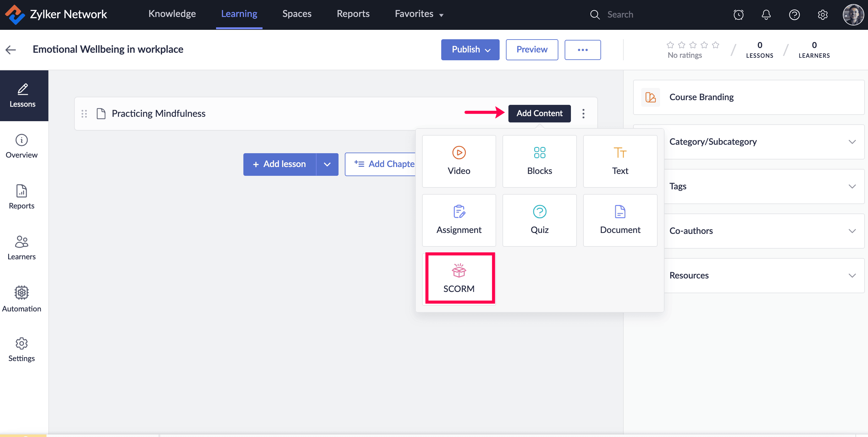Screen dimensions: 868x437
Task: Switch to the Knowledge tab
Action: point(172,14)
